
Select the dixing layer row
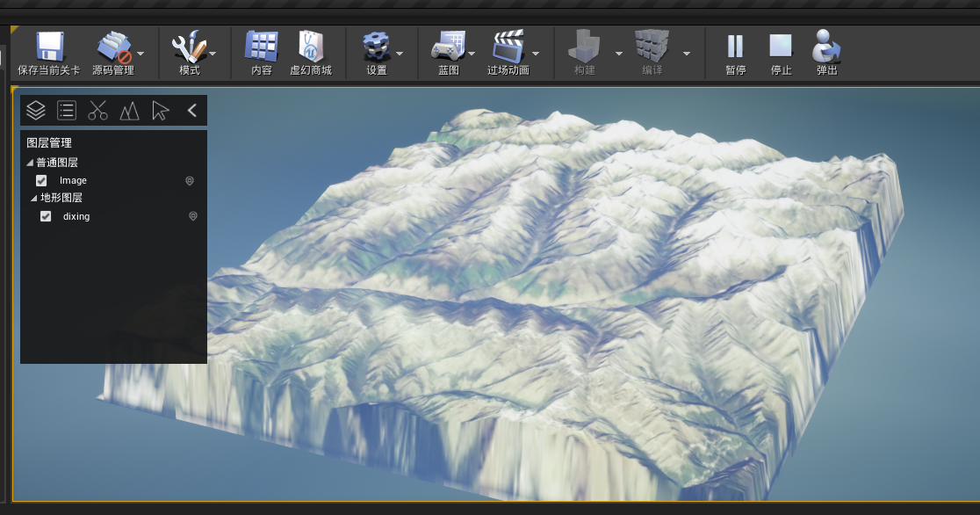coord(114,216)
